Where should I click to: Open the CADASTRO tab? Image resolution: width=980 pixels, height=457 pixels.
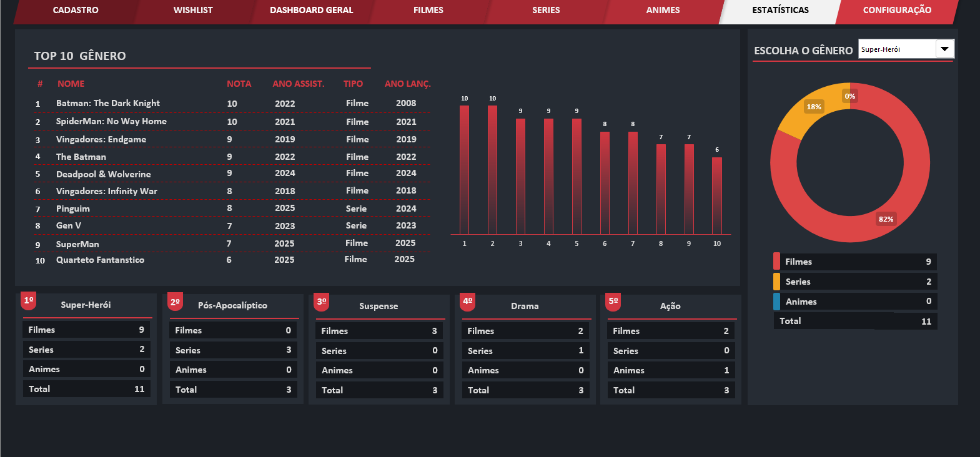click(76, 11)
